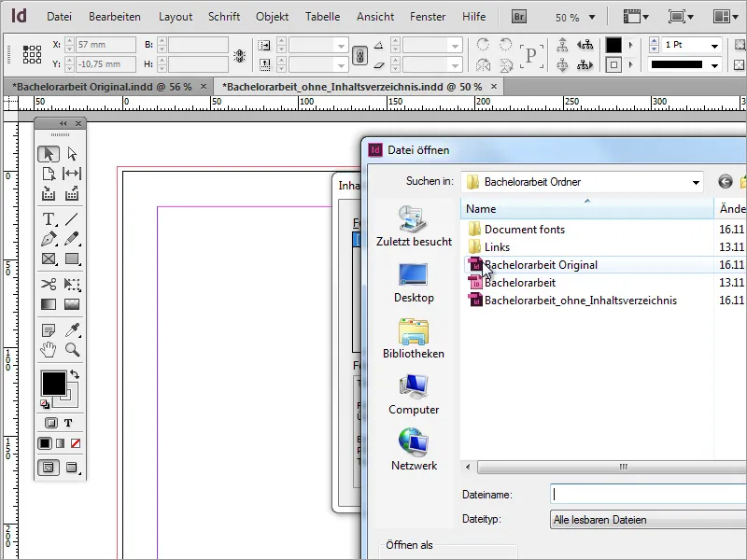
Task: Open the stroke style dropdown
Action: (x=714, y=65)
